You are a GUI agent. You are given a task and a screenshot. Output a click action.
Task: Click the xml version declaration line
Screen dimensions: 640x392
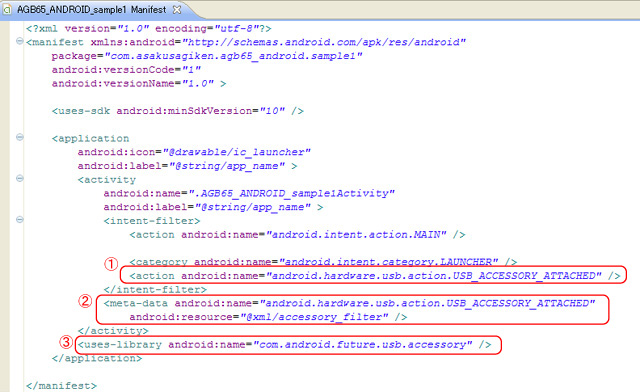[149, 29]
